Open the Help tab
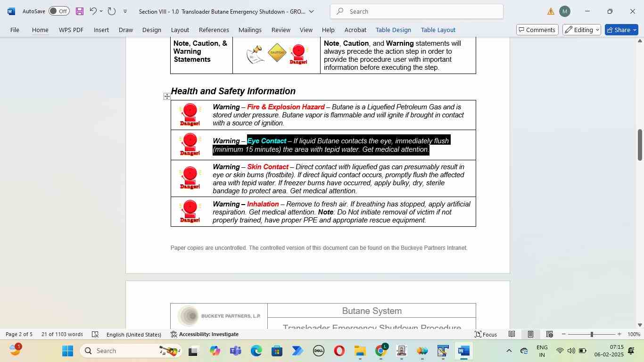 [x=328, y=30]
